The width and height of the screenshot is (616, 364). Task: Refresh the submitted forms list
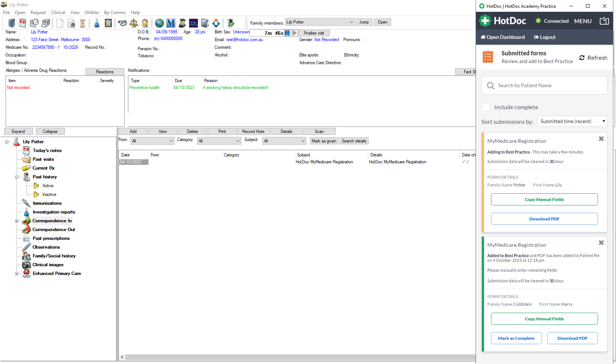(593, 58)
